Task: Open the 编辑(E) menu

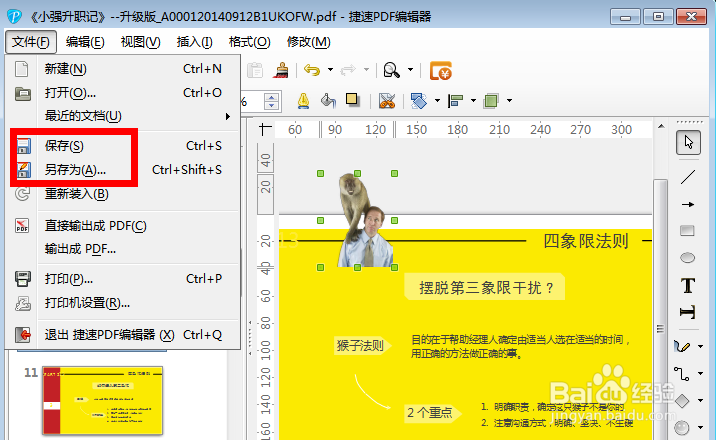Action: tap(85, 42)
